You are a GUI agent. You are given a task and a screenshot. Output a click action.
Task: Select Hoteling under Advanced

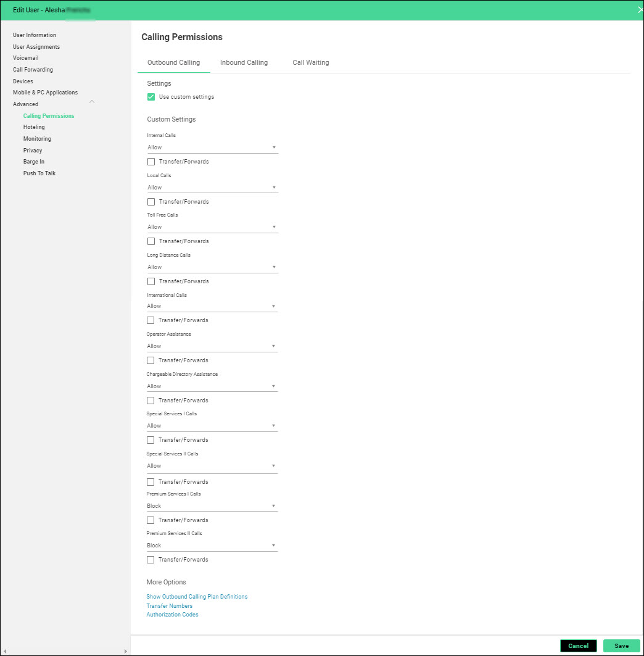[x=34, y=127]
